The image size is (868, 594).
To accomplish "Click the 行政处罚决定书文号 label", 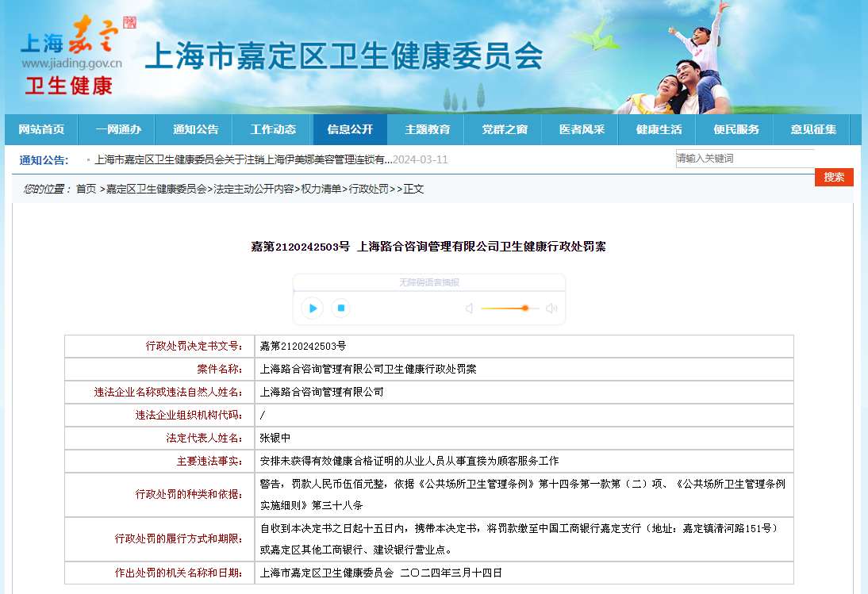I will click(194, 347).
